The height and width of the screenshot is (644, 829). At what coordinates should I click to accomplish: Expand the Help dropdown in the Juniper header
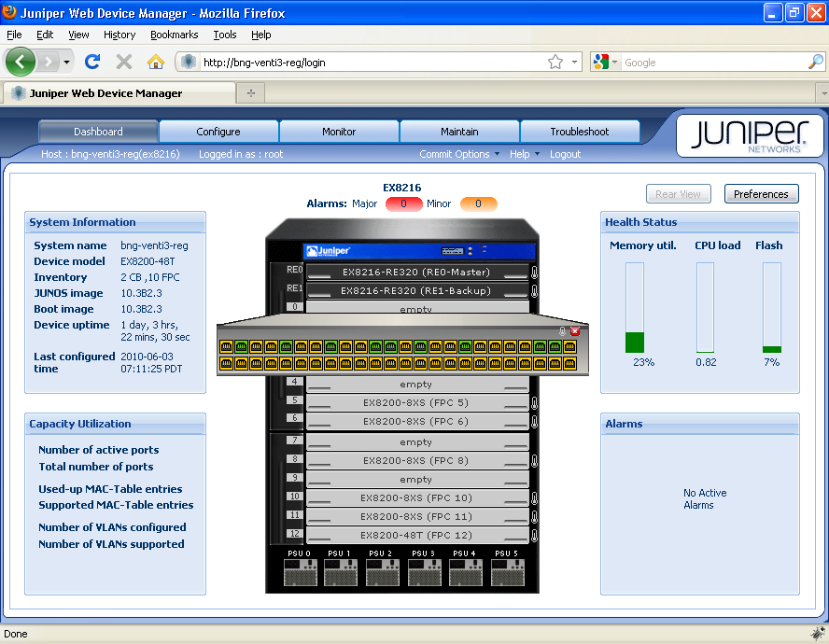tap(525, 154)
